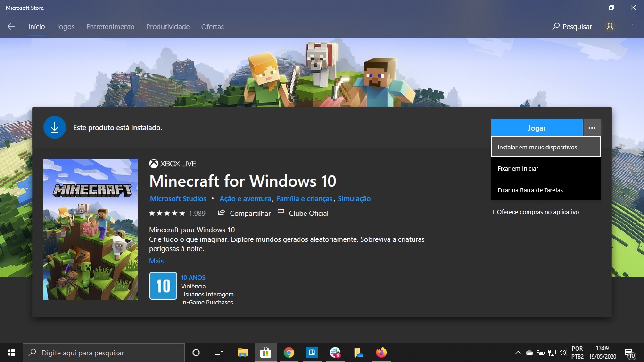This screenshot has width=644, height=362.
Task: Click the Compartilhar share button
Action: click(244, 214)
